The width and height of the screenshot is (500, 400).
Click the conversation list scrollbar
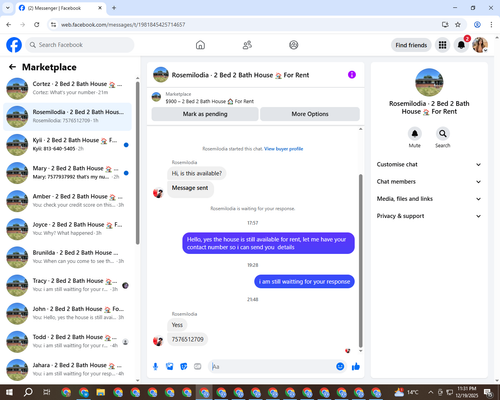(137, 163)
